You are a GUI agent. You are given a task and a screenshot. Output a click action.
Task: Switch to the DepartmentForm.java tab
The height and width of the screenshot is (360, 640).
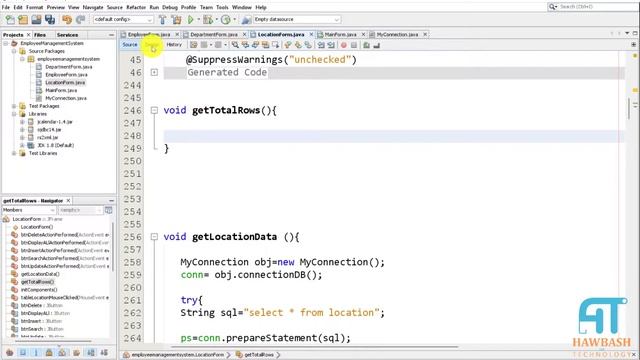click(213, 35)
